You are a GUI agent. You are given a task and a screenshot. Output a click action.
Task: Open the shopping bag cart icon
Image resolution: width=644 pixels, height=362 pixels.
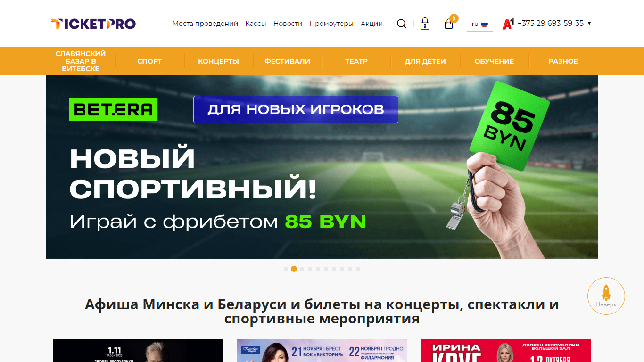[449, 24]
